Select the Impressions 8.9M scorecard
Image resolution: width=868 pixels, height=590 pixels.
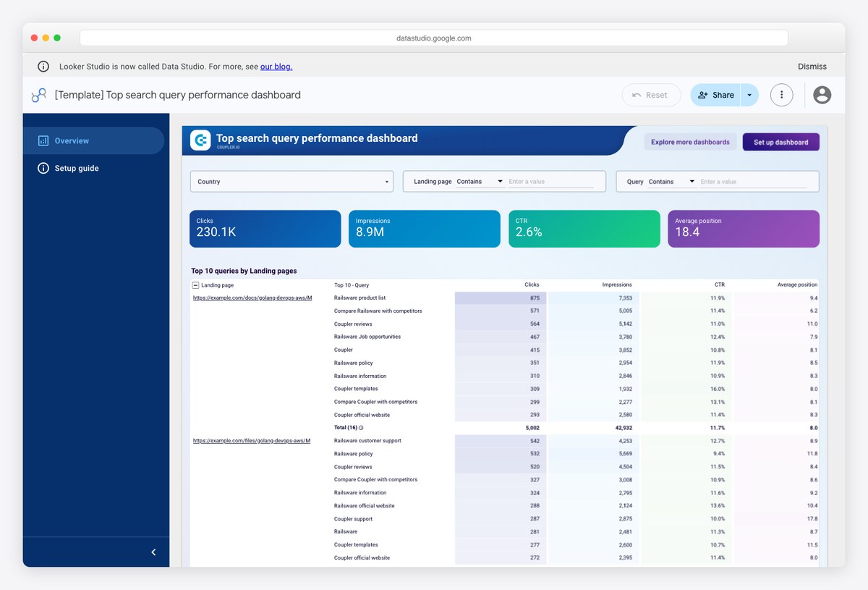[x=425, y=229]
